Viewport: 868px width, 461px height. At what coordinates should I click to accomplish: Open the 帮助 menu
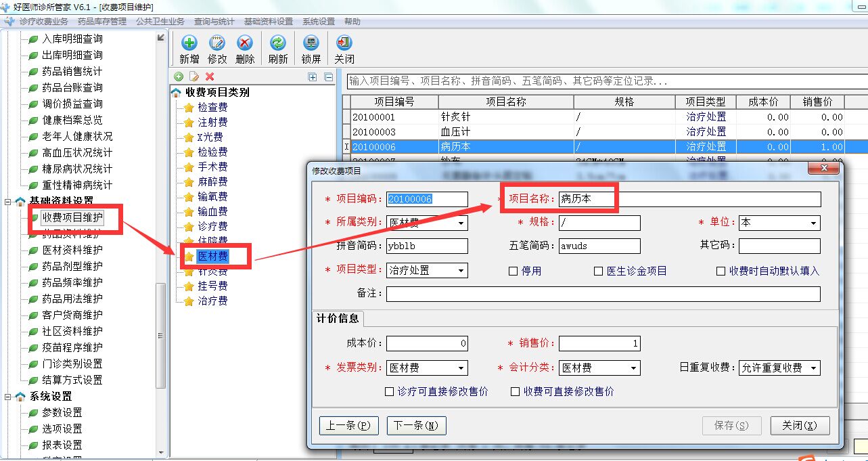click(352, 22)
